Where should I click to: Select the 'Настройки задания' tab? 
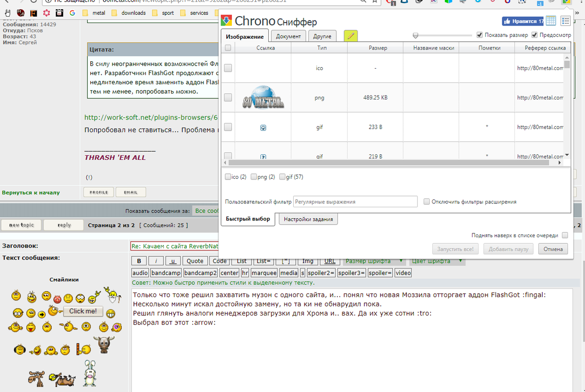coord(308,219)
